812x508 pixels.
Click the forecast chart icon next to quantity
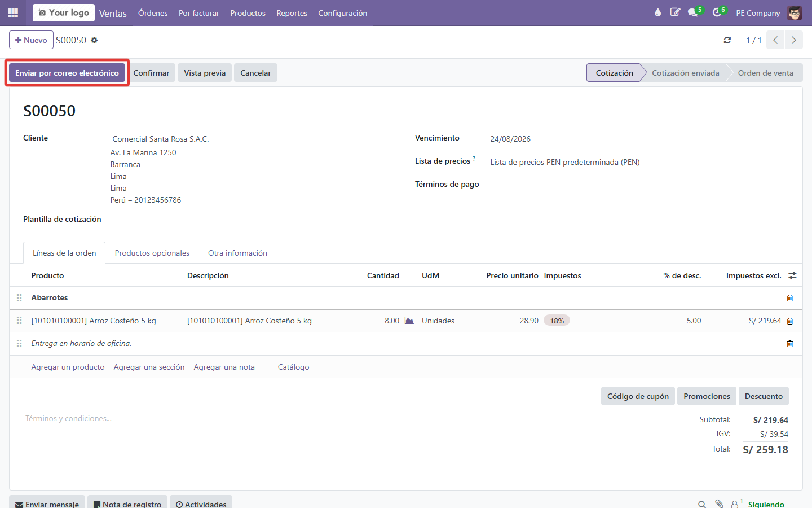point(409,321)
